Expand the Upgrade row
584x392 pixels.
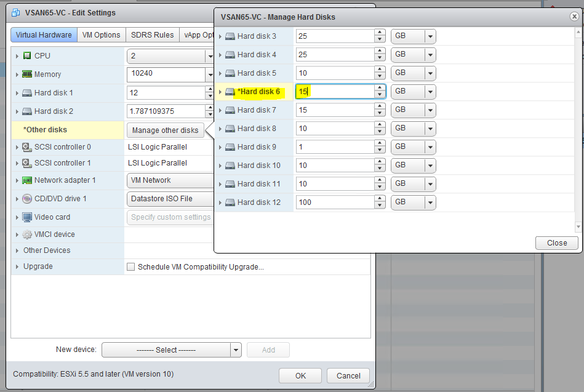(17, 267)
